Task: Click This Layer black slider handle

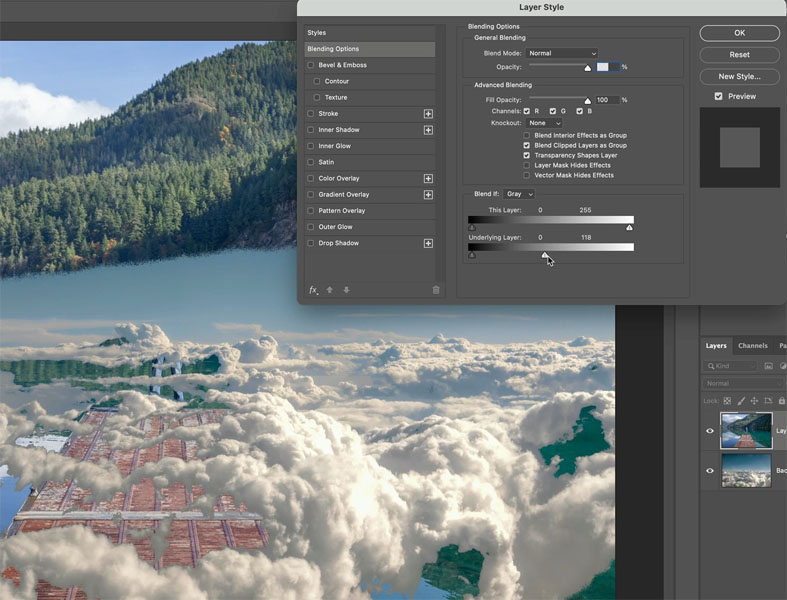Action: [472, 228]
